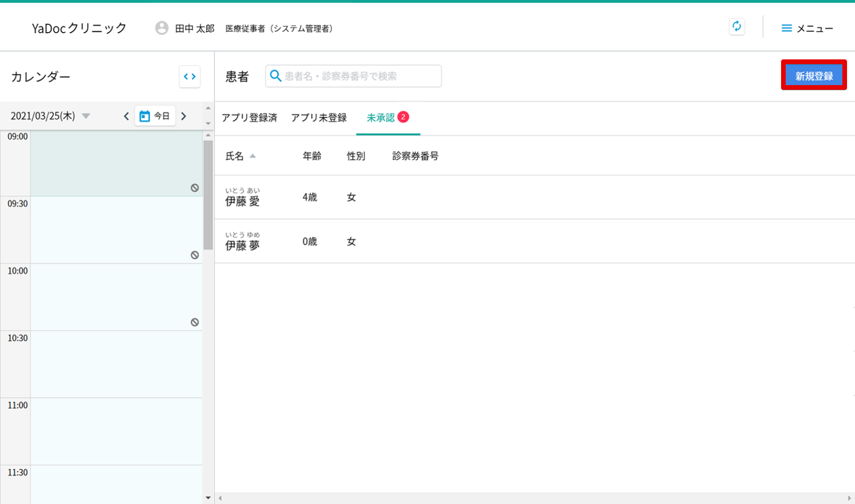Click the blocked icon in 09:30 slot
855x504 pixels.
click(195, 255)
